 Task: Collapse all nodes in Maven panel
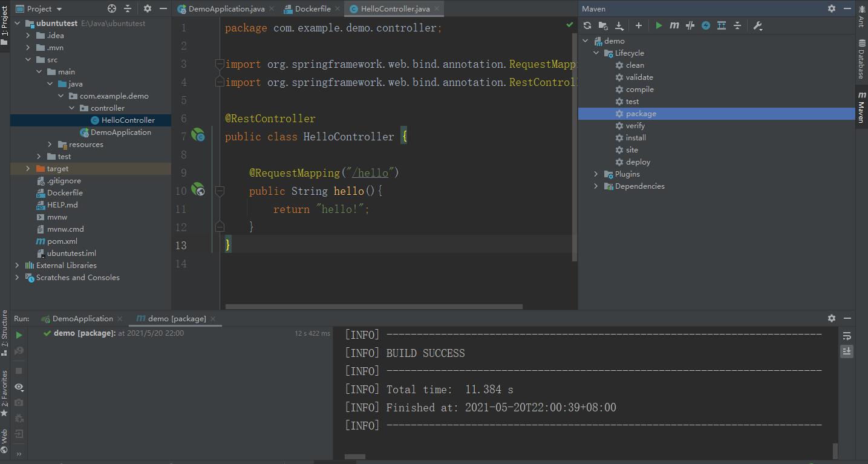[x=737, y=25]
